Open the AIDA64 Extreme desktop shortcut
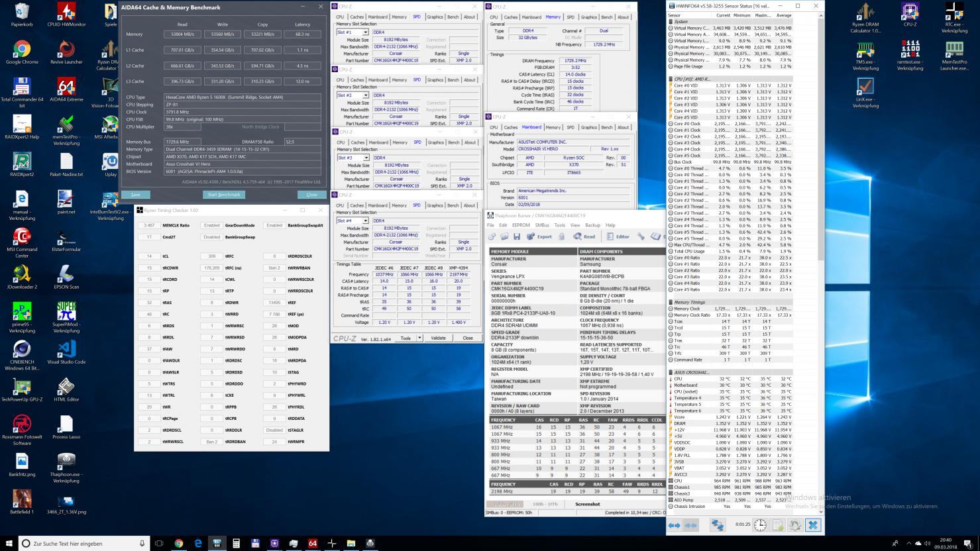Screen dimensions: 980x551 pos(66,90)
